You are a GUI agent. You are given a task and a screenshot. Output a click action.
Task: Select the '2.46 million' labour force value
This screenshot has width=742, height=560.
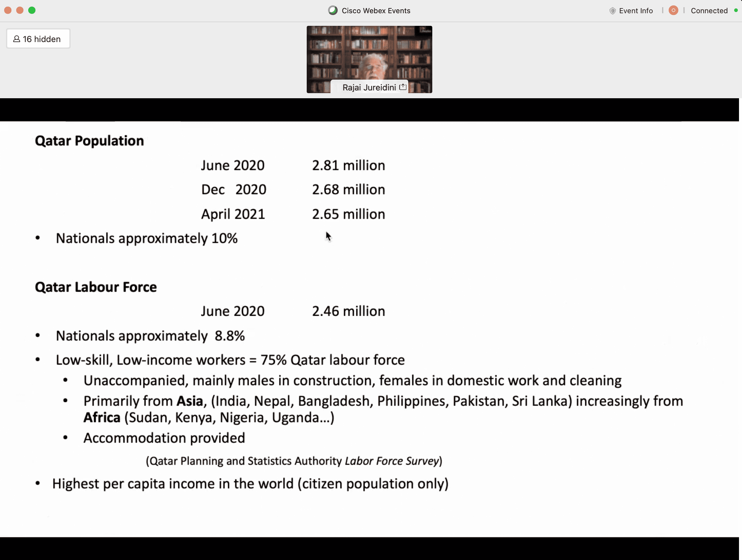pos(348,311)
